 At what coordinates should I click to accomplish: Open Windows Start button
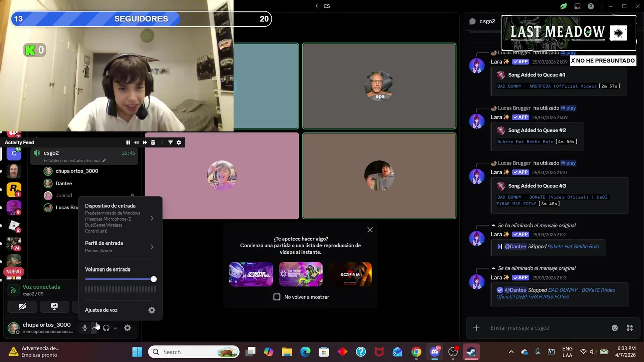pos(137,352)
